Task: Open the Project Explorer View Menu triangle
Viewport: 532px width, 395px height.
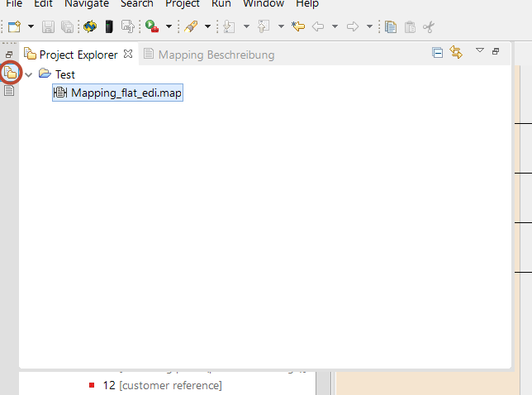Action: [479, 52]
